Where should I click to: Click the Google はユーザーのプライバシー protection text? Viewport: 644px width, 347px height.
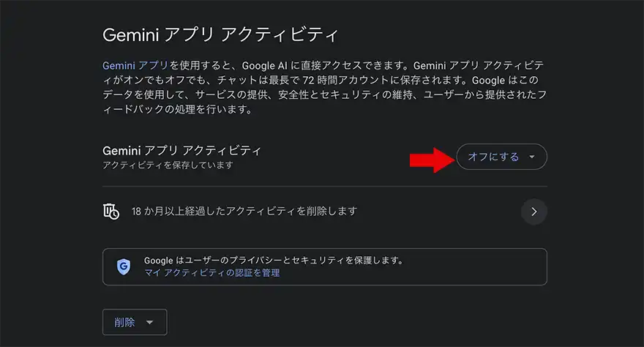274,261
